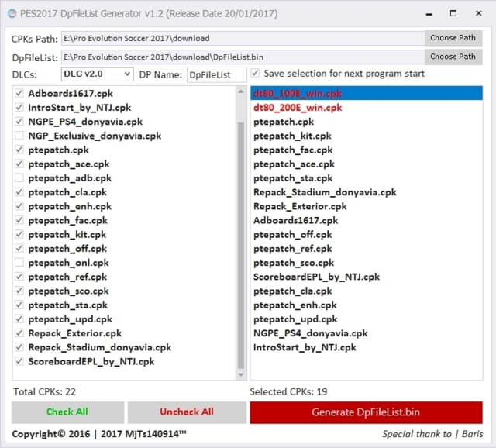This screenshot has height=448, width=496.
Task: Toggle ptepatch_ref.cpk checkbox in left list
Action: [19, 277]
